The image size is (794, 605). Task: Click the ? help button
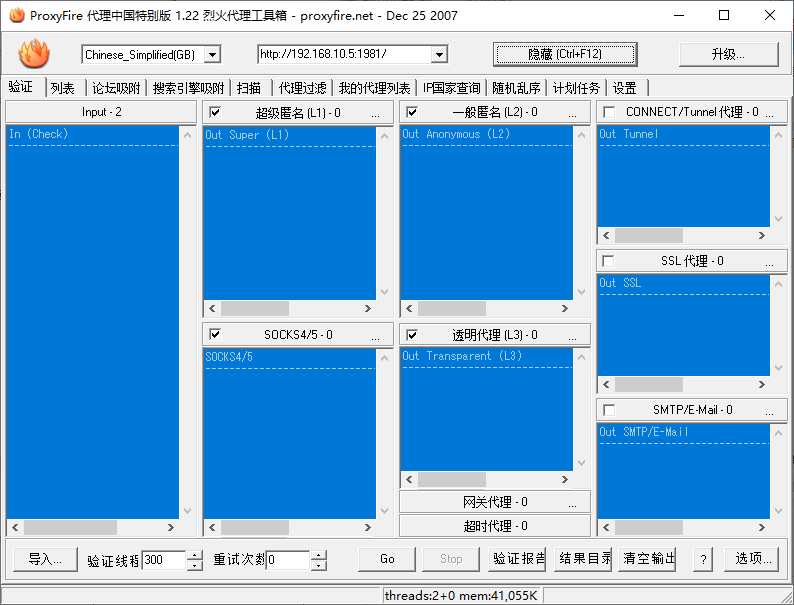click(x=703, y=559)
